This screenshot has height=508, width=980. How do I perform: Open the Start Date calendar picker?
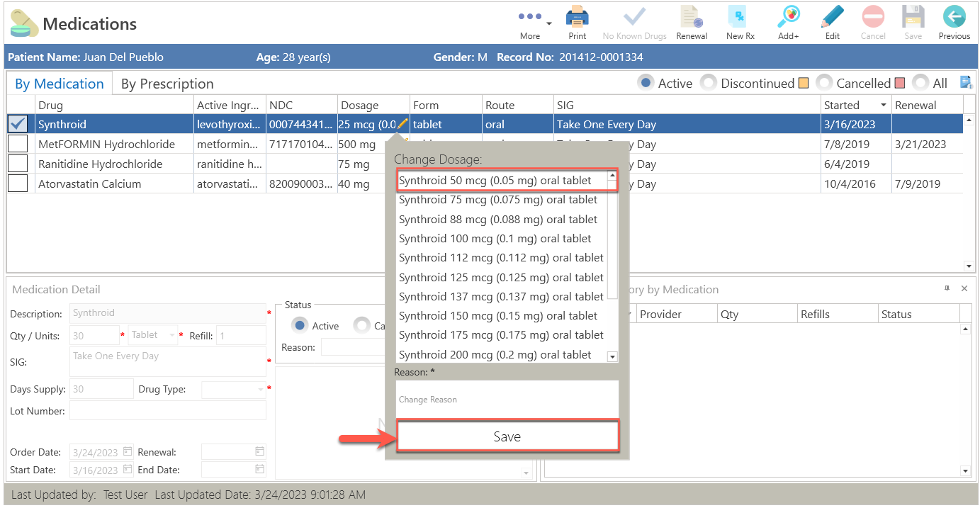pyautogui.click(x=128, y=469)
